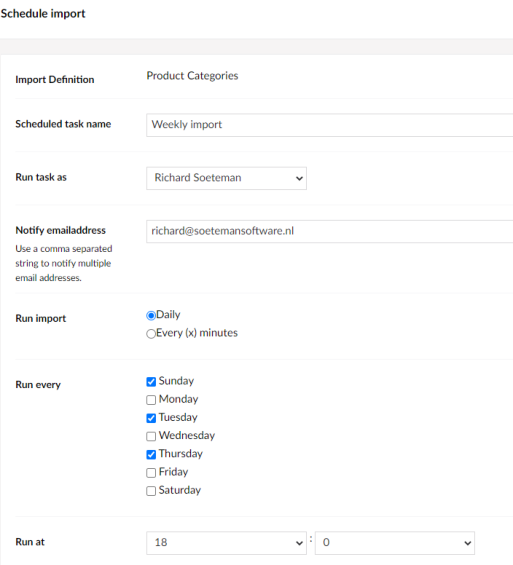Uncheck the Sunday checkbox
Screen dimensions: 513x565
[151, 382]
